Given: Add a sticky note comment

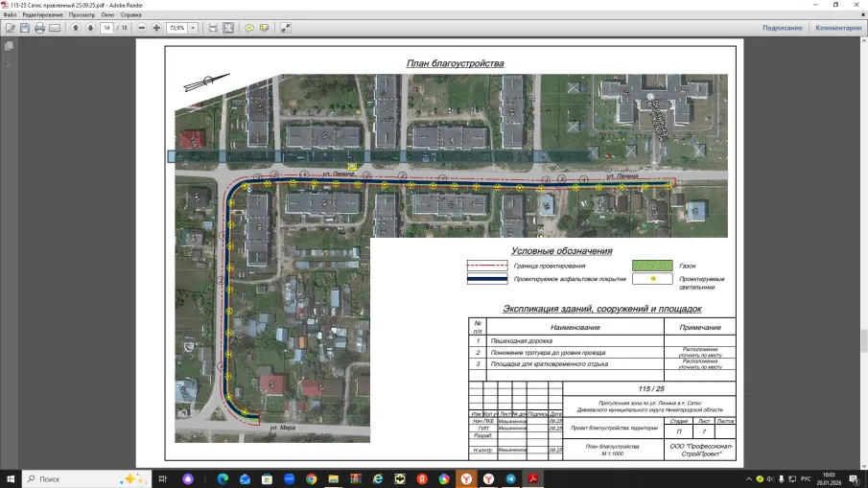Looking at the screenshot, I should pyautogui.click(x=249, y=28).
